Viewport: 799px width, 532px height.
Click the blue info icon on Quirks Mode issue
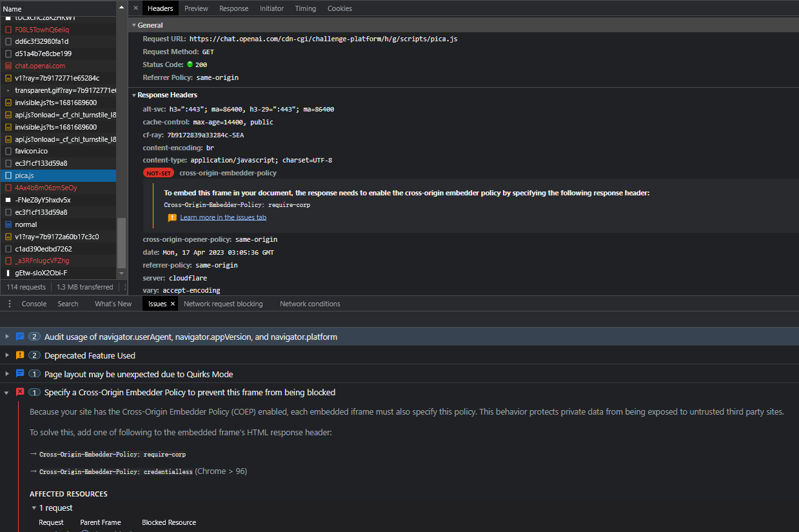[x=20, y=374]
